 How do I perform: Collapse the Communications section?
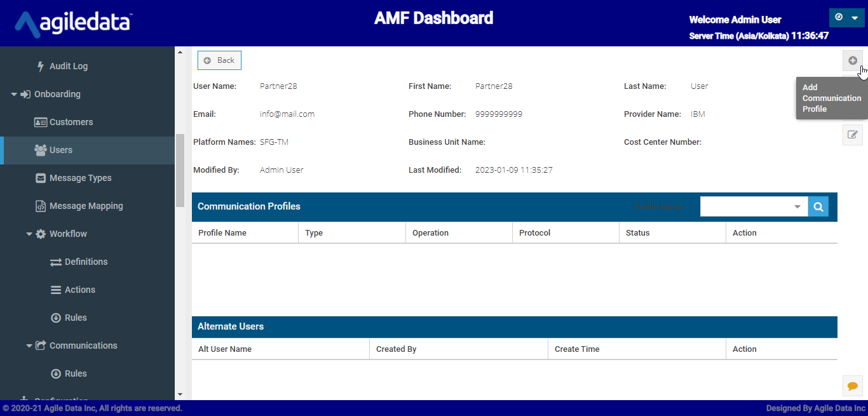tap(29, 346)
